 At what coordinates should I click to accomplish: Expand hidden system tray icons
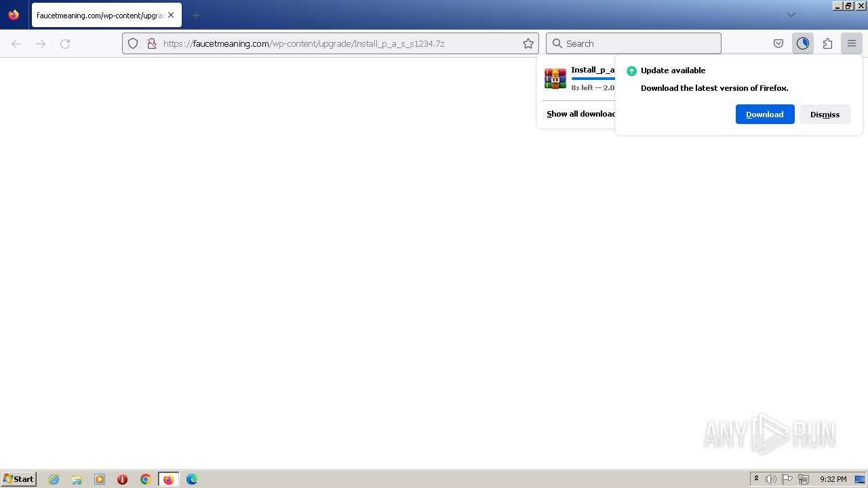pos(756,479)
